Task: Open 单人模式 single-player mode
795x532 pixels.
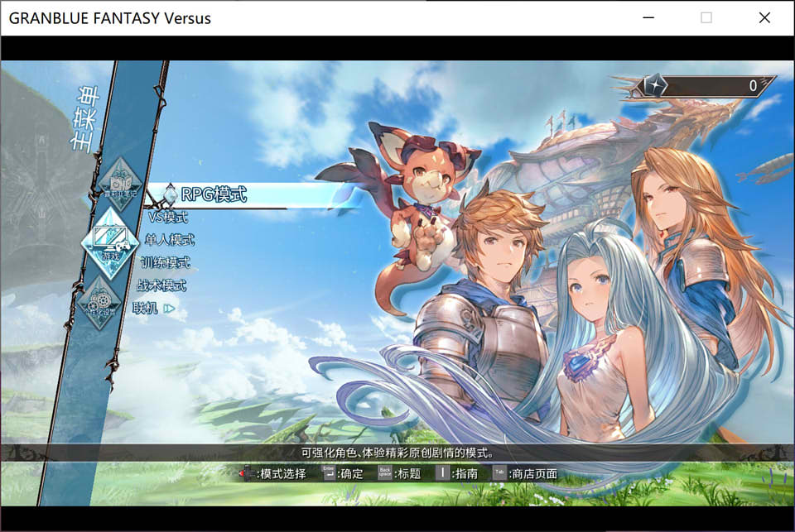Action: (x=169, y=240)
